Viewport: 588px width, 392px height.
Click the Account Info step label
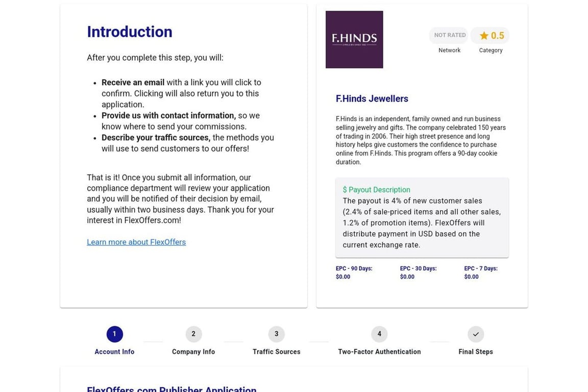point(114,352)
